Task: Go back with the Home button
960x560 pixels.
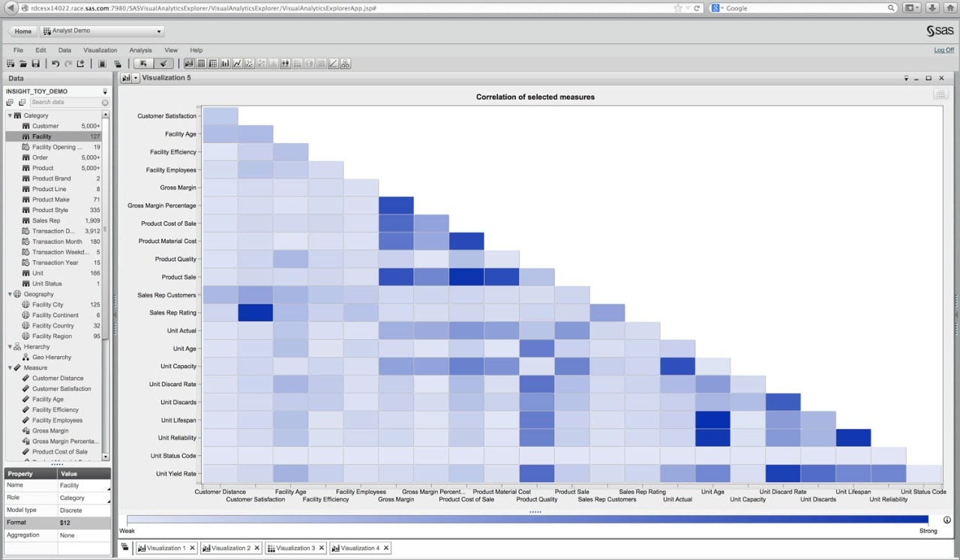Action: click(22, 31)
